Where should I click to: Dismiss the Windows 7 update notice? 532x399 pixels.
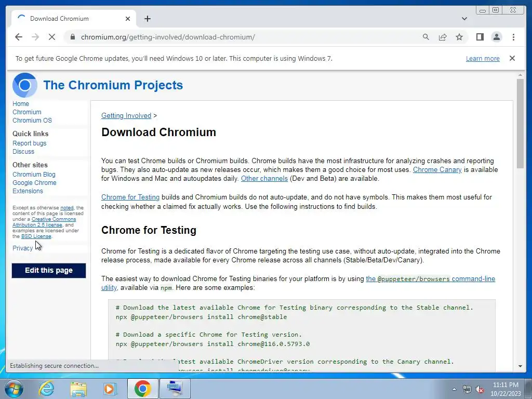512,58
